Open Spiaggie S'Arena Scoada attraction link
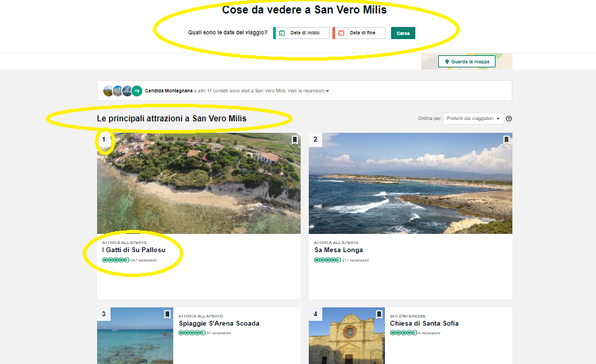The image size is (596, 364). coord(218,324)
